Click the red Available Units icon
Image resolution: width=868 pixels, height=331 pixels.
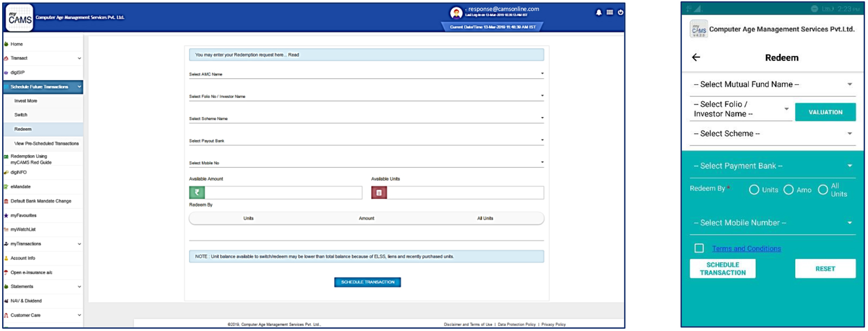[x=379, y=193]
